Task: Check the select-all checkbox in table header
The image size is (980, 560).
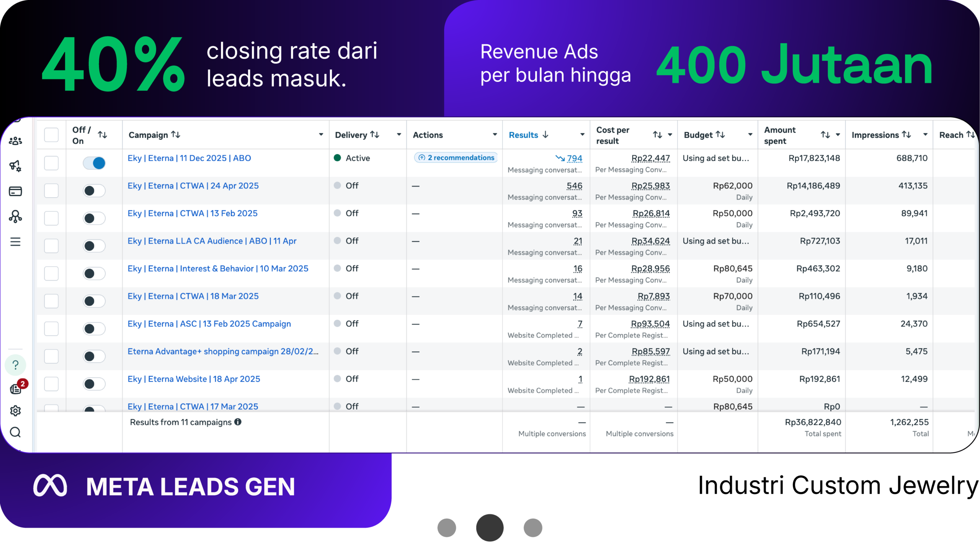Action: click(x=51, y=135)
